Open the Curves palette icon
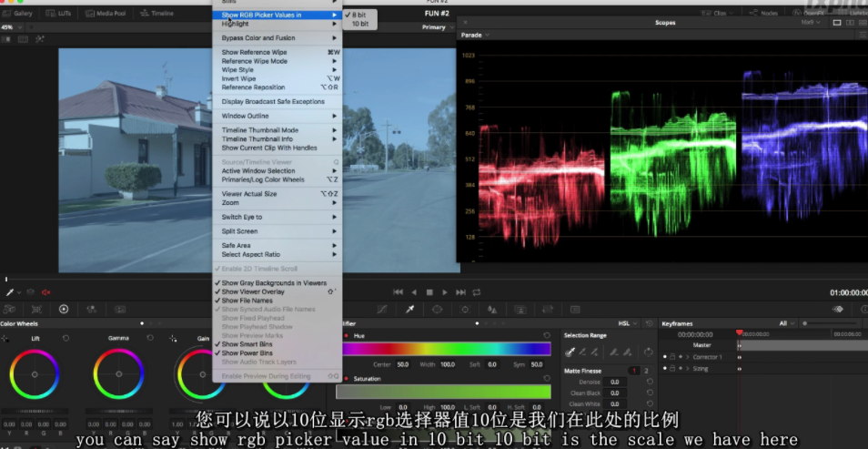868x449 pixels. 383,310
